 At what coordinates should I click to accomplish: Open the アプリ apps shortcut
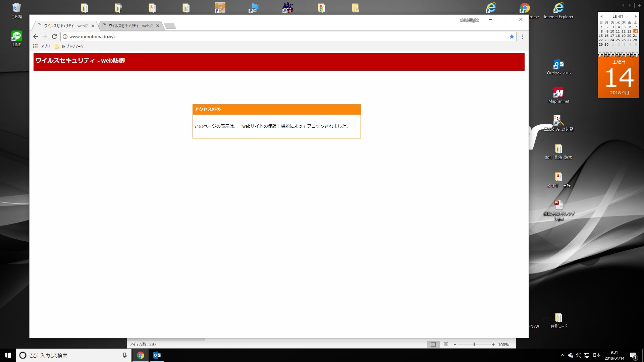point(42,46)
